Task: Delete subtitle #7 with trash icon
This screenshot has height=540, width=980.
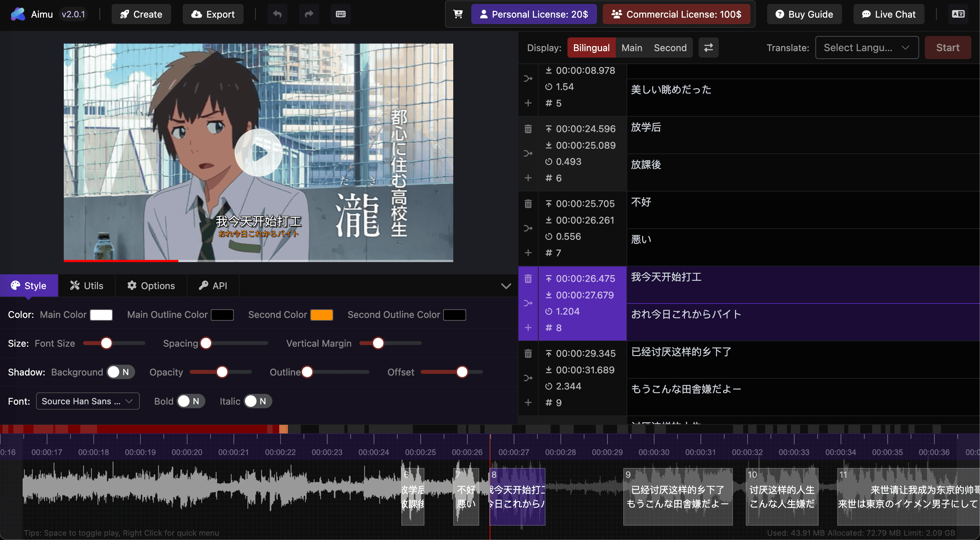Action: [528, 204]
